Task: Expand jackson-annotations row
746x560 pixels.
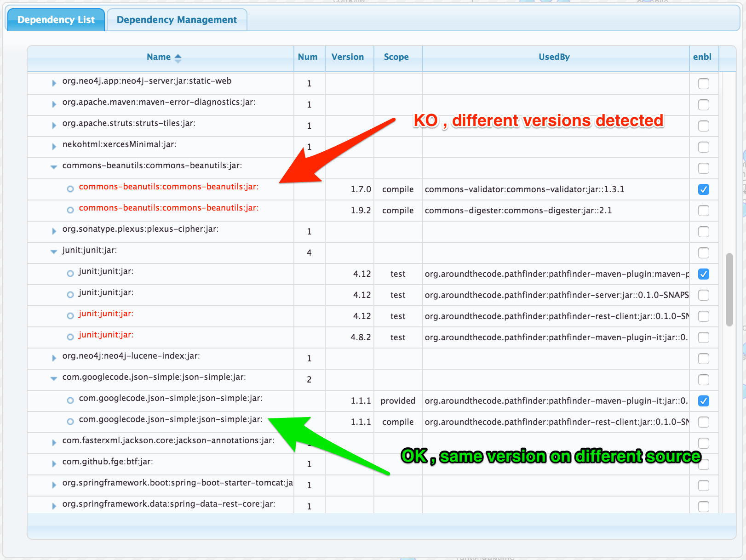Action: click(54, 443)
